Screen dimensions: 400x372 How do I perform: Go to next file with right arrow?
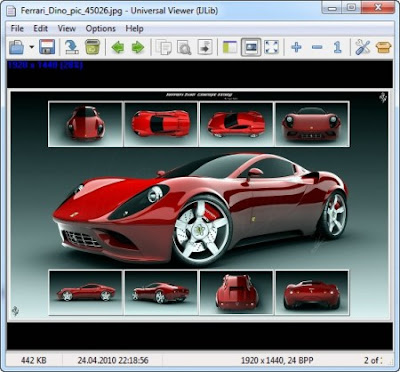pyautogui.click(x=138, y=47)
